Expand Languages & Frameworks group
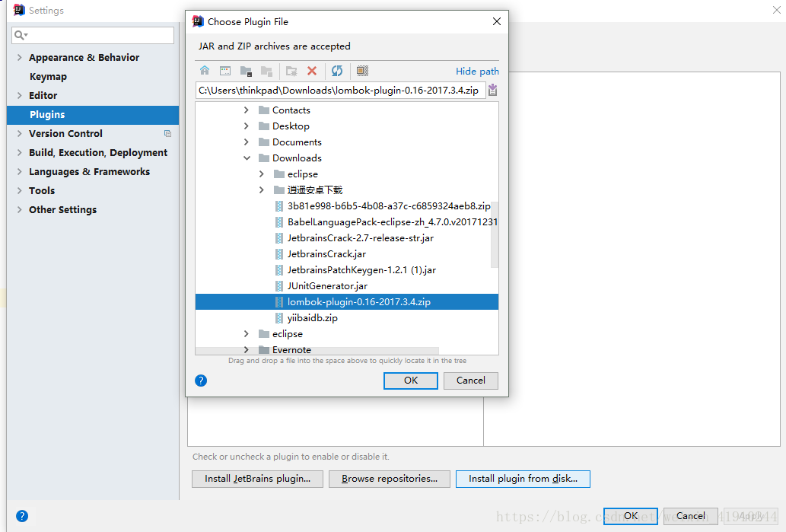 20,171
